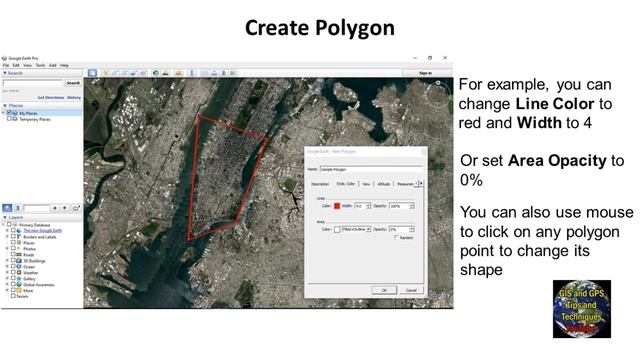Click the toggle button beside the magnifier
The width and height of the screenshot is (640, 360).
click(18, 208)
